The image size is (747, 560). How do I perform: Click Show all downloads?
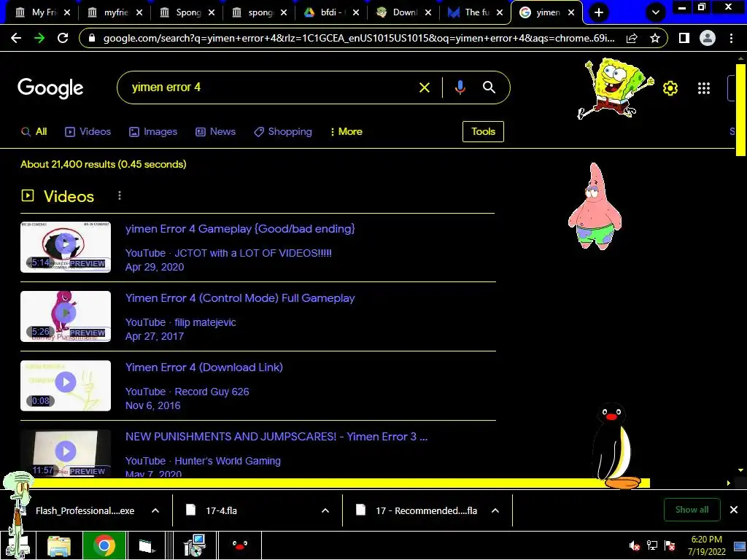tap(692, 510)
